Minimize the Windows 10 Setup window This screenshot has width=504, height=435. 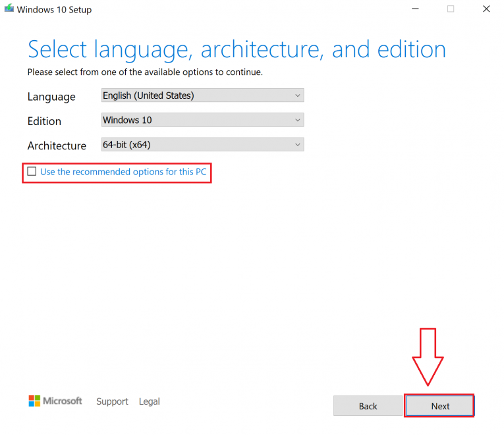pos(415,9)
